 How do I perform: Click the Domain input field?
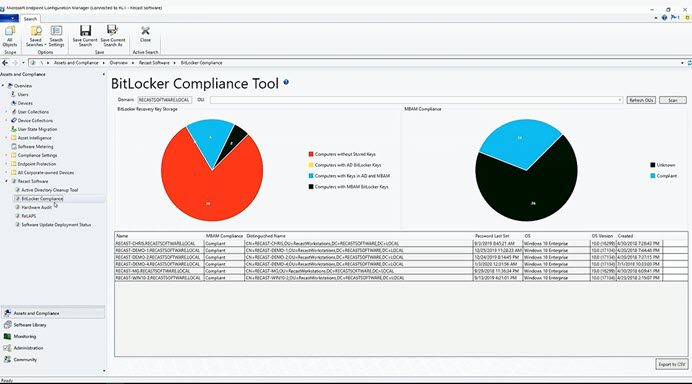pos(164,100)
